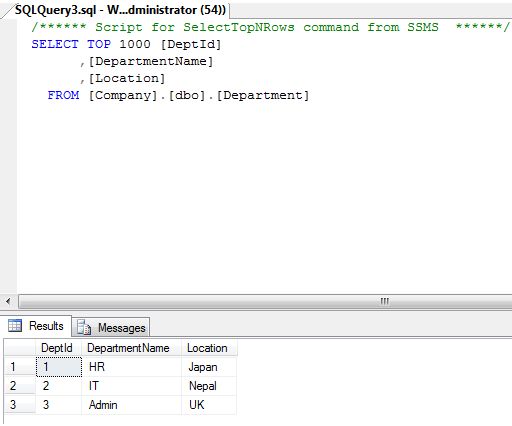Click the FROM keyword in the query

(63, 95)
